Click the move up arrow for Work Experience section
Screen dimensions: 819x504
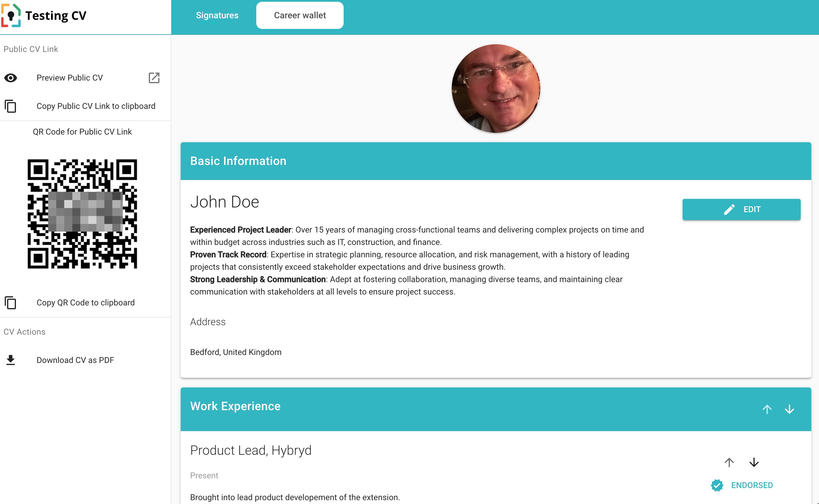tap(767, 409)
